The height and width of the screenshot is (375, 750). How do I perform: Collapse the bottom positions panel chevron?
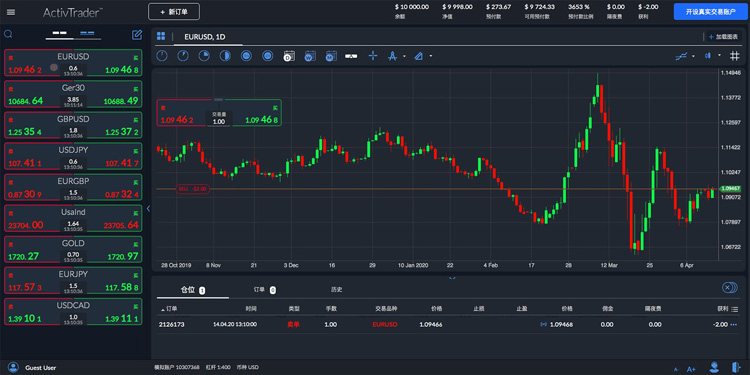point(452,277)
